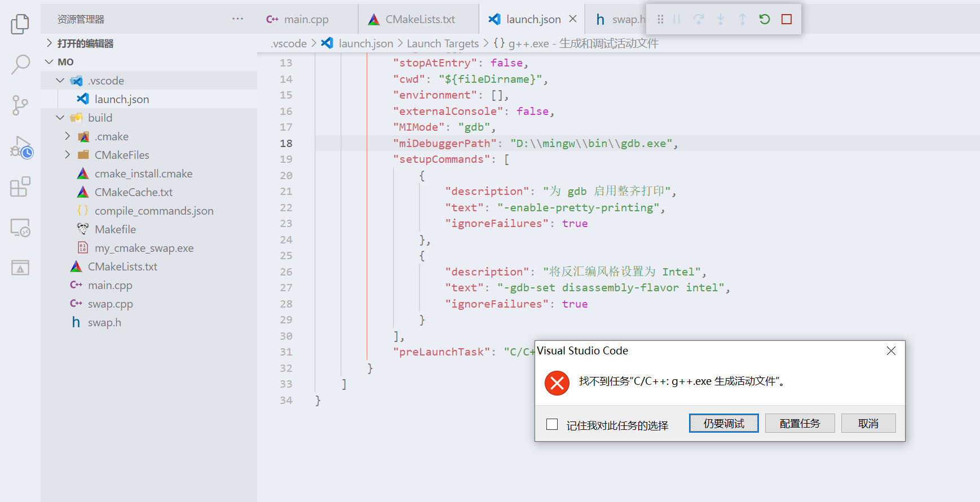Open swap.h in the file tree
This screenshot has height=502, width=980.
[149, 322]
